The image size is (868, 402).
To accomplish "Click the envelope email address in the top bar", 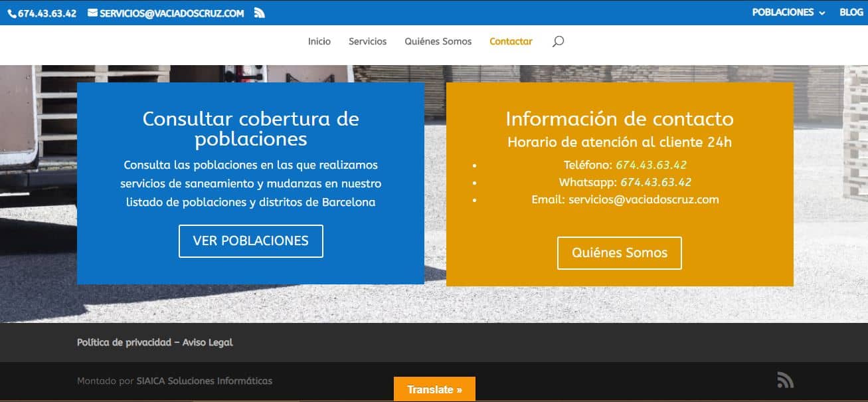I will (x=166, y=13).
